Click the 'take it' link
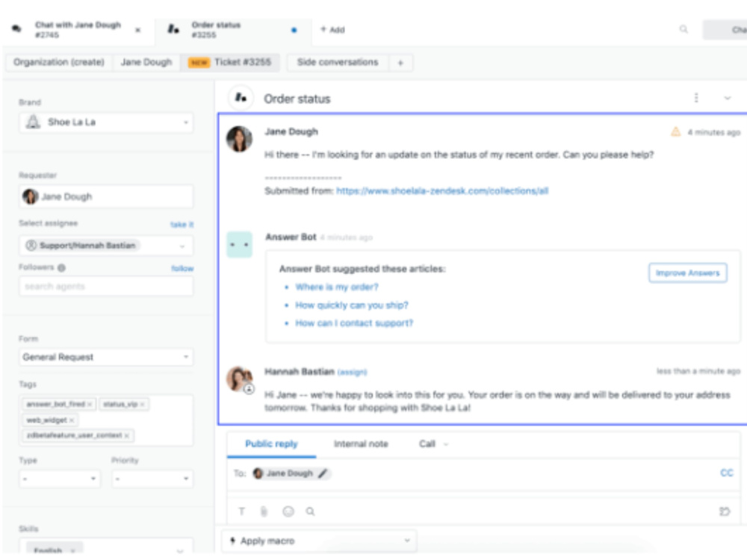Viewport: 747px width, 560px height. tap(182, 224)
